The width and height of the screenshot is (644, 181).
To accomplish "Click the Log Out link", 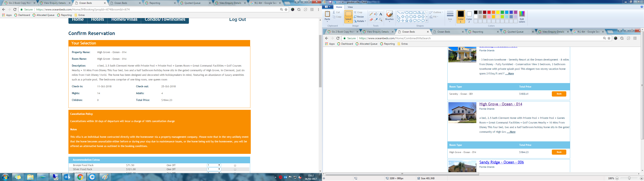I will [x=237, y=20].
